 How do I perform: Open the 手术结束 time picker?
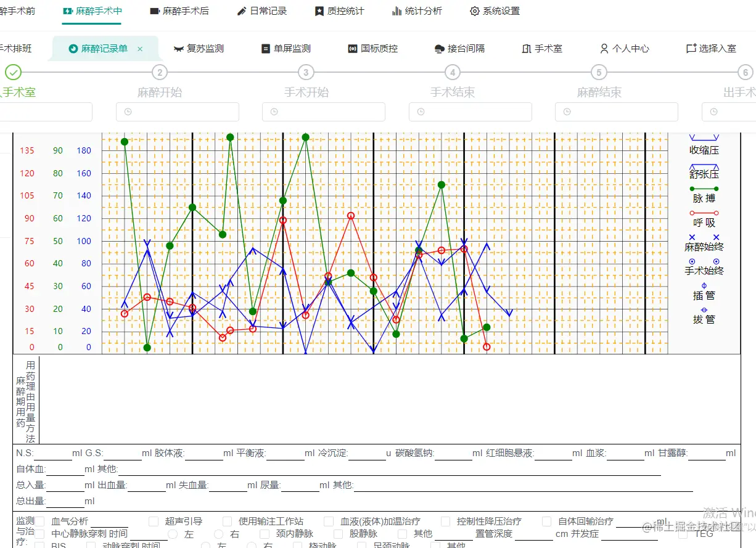point(470,112)
